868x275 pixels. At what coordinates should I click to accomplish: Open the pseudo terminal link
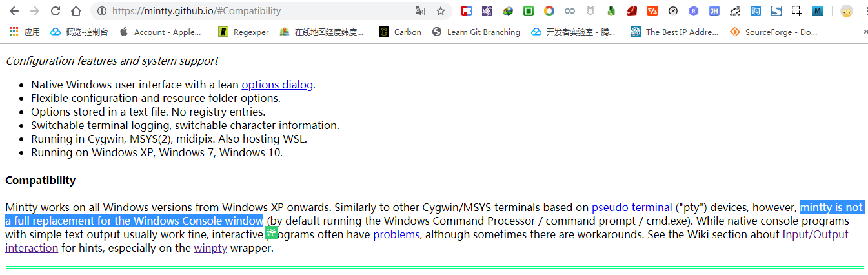pos(632,207)
